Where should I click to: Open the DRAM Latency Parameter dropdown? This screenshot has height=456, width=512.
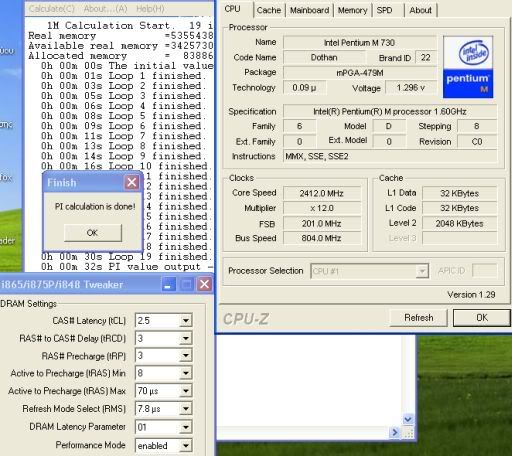(164, 427)
